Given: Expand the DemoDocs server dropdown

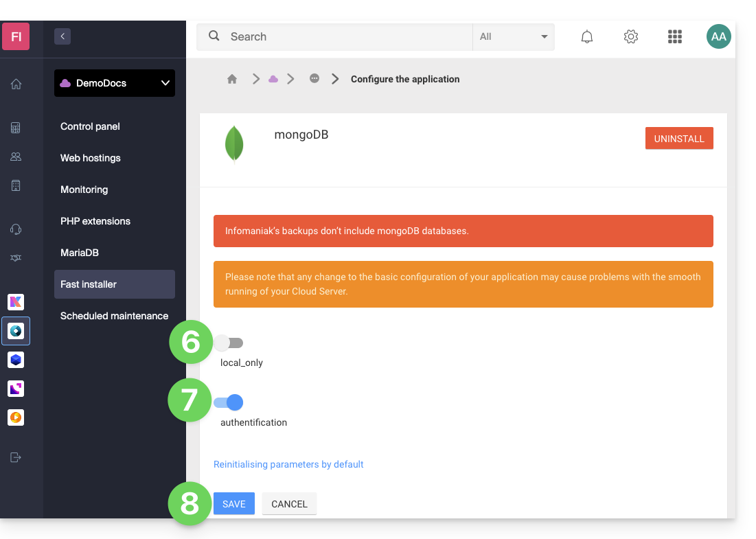Looking at the screenshot, I should (x=115, y=83).
